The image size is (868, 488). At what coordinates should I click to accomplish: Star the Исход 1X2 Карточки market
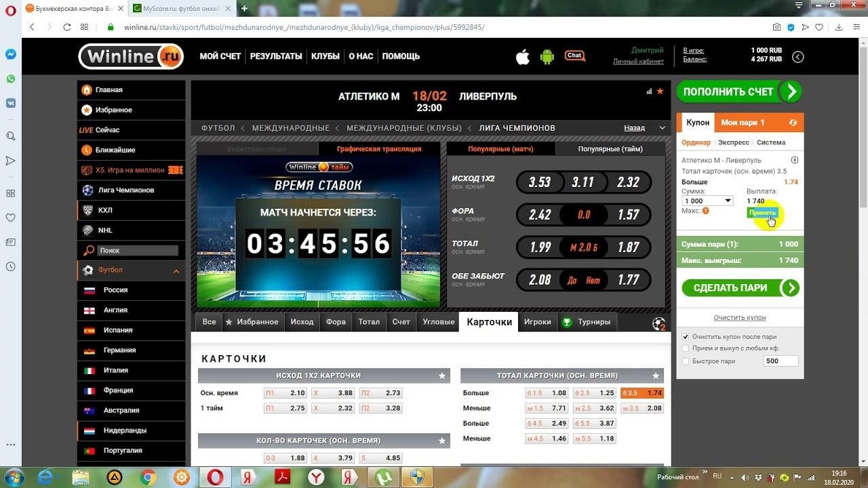(442, 375)
